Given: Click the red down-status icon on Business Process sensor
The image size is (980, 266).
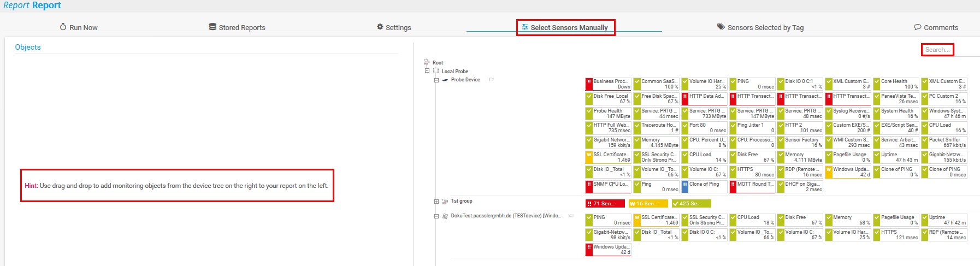Looking at the screenshot, I should point(589,84).
